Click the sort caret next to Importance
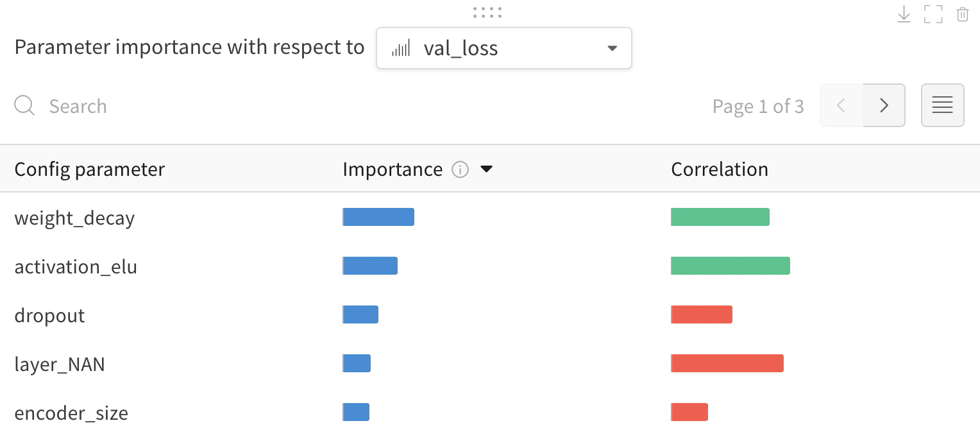 pos(487,169)
